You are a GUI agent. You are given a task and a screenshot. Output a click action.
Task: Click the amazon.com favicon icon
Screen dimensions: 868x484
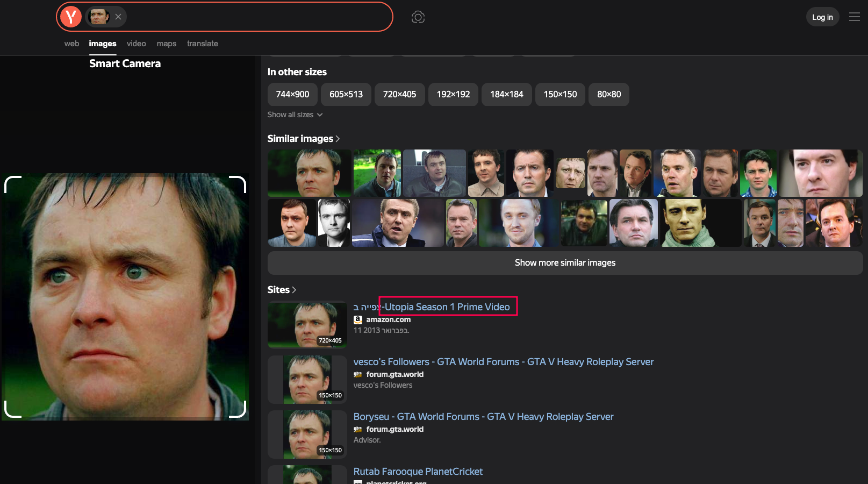(x=358, y=319)
